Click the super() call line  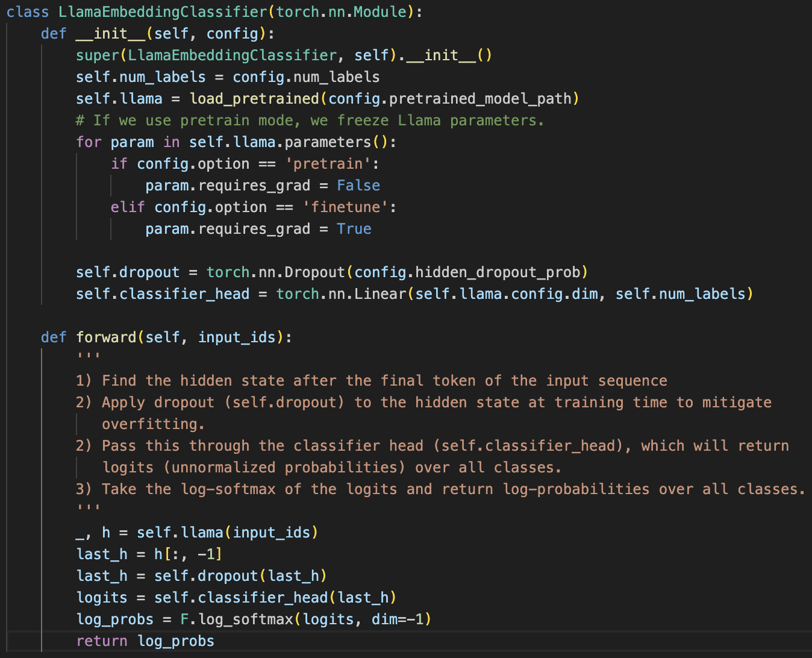tap(284, 55)
